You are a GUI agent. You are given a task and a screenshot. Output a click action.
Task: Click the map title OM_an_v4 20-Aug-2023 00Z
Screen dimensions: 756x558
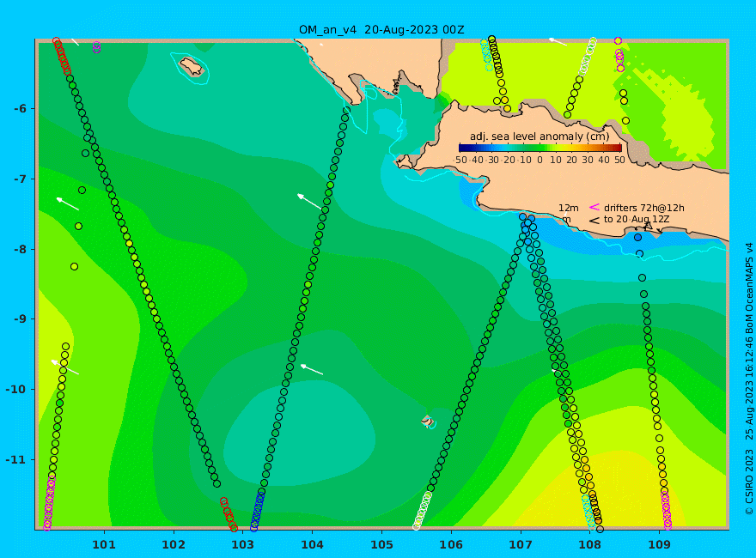(x=381, y=30)
